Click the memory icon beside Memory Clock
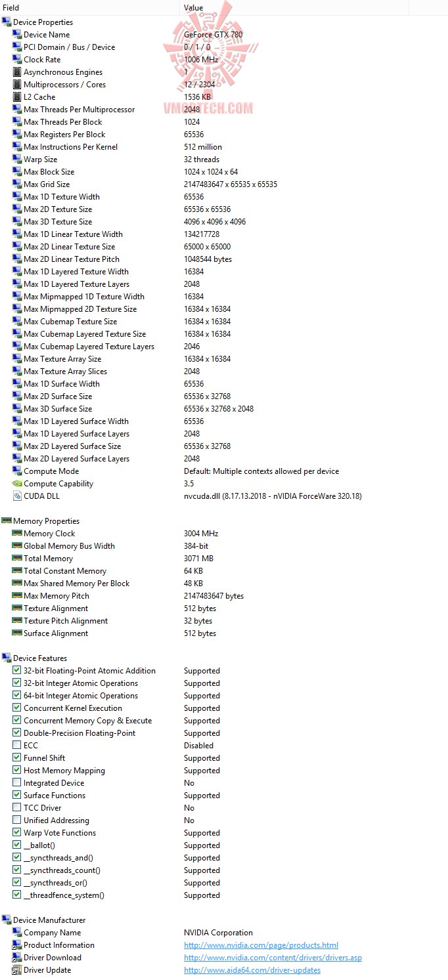Viewport: 448px width, 980px height. 17,533
